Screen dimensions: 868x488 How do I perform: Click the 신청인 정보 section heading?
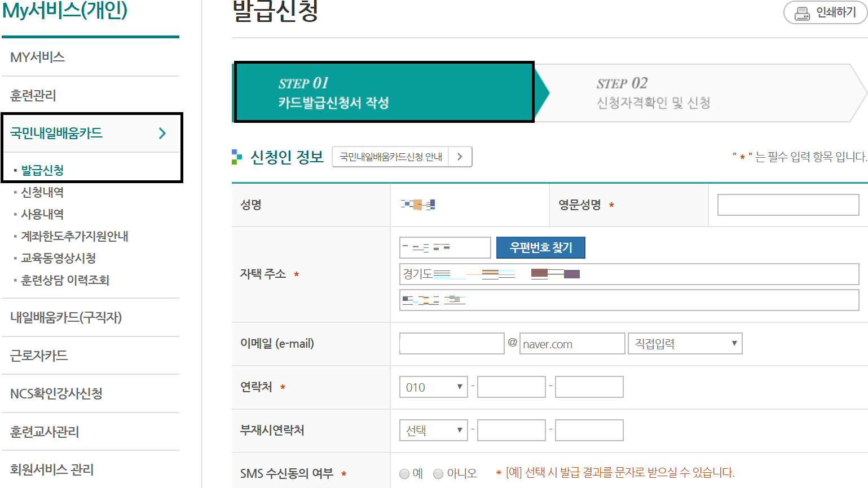(x=287, y=157)
